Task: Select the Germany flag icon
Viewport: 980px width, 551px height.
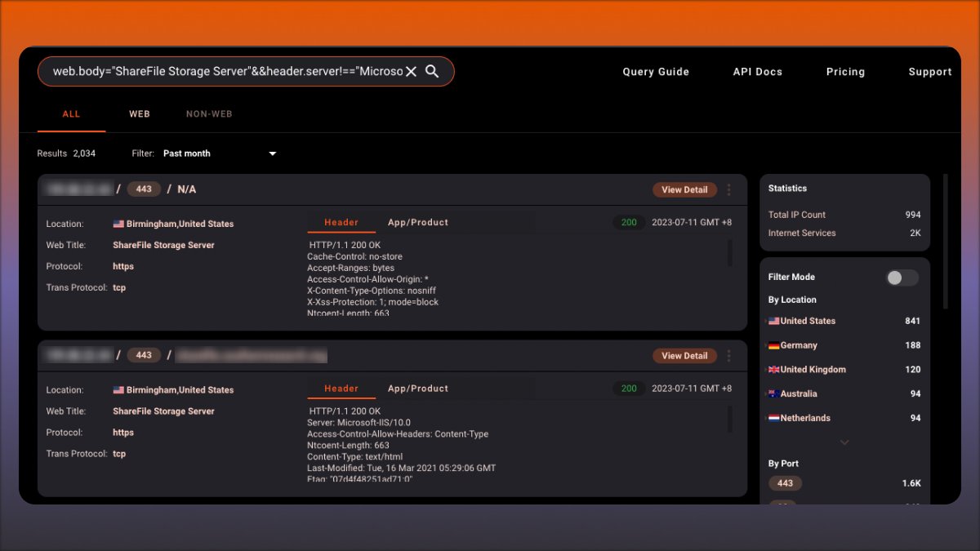Action: click(773, 346)
